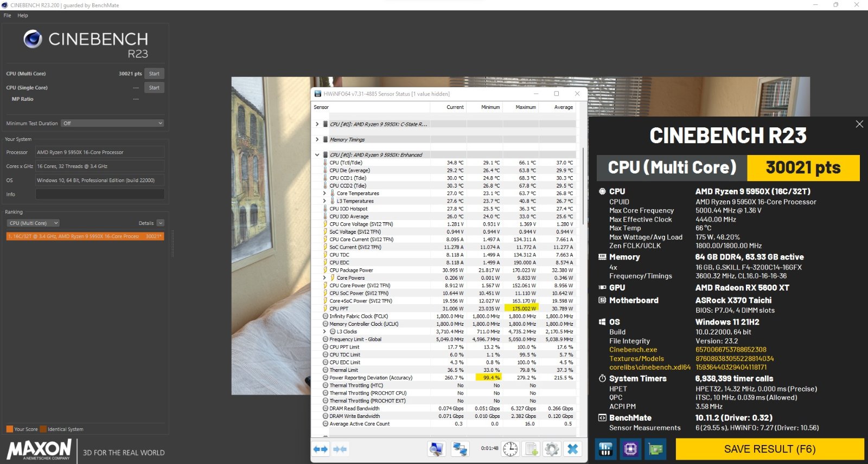Open BenchMate green graphics card icon
The width and height of the screenshot is (868, 464).
click(655, 449)
